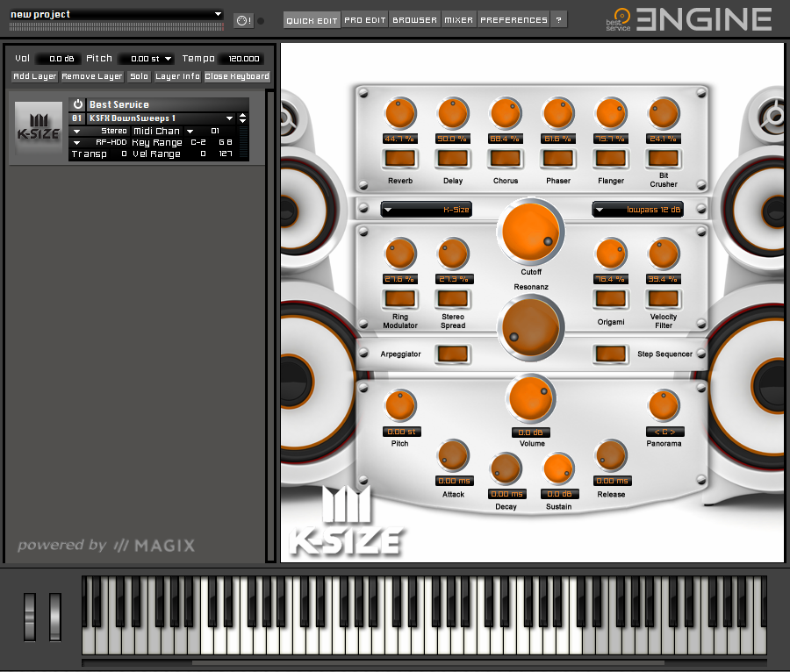790x672 pixels.
Task: Open the Stereo output dropdown
Action: point(76,132)
